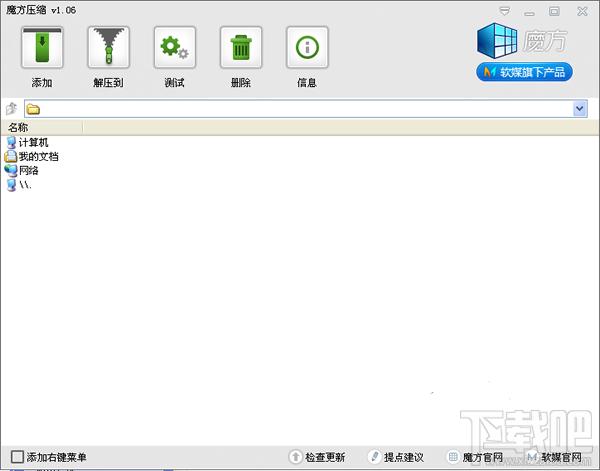The width and height of the screenshot is (600, 471).
Task: Sort by the 名称 column header
Action: (x=42, y=127)
